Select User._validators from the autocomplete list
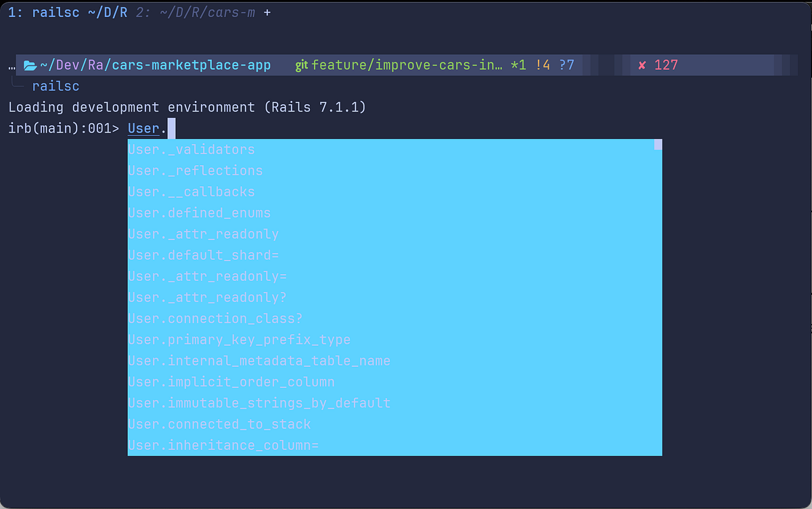Screen dimensions: 812x509 pyautogui.click(x=191, y=149)
